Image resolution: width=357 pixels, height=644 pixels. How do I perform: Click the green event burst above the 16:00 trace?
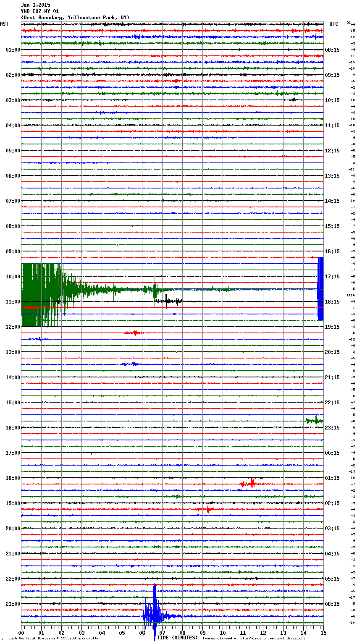(x=314, y=421)
